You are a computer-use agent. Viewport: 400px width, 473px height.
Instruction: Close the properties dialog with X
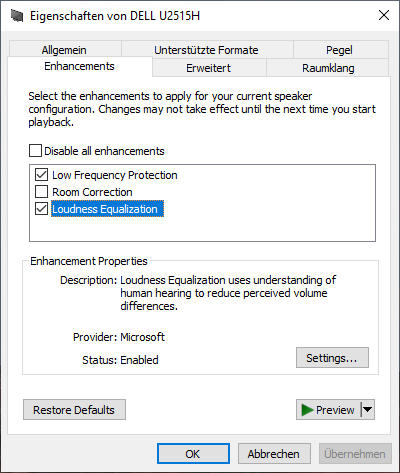tap(384, 15)
